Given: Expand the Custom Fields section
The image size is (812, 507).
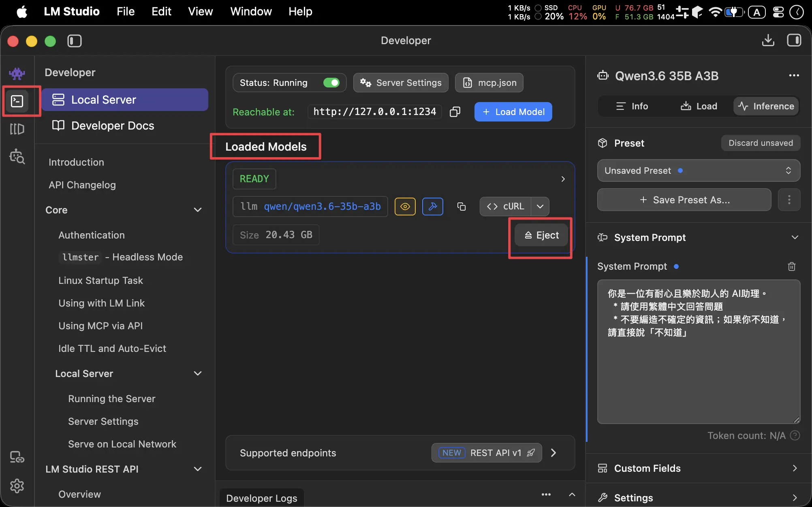Looking at the screenshot, I should [x=795, y=468].
